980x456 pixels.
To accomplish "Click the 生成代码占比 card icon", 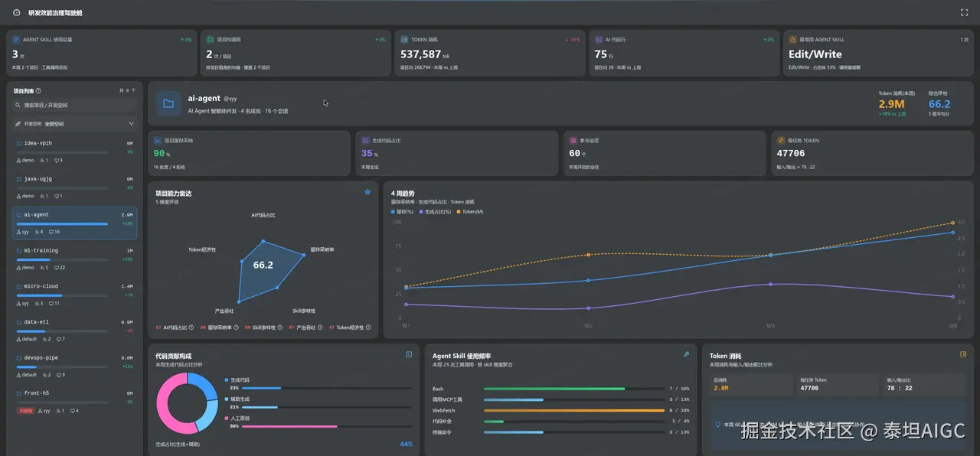I will pyautogui.click(x=365, y=141).
